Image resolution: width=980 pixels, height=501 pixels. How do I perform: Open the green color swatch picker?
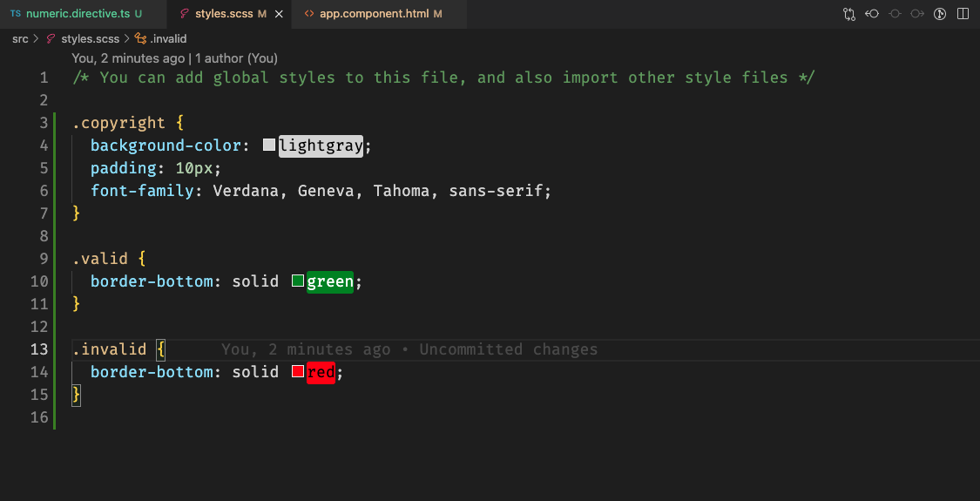pyautogui.click(x=298, y=281)
